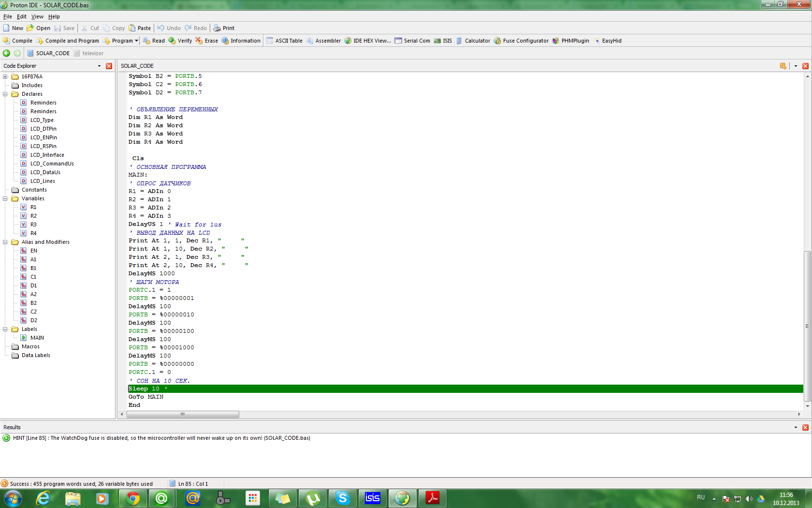Open the Fuse Configurator

pyautogui.click(x=521, y=41)
